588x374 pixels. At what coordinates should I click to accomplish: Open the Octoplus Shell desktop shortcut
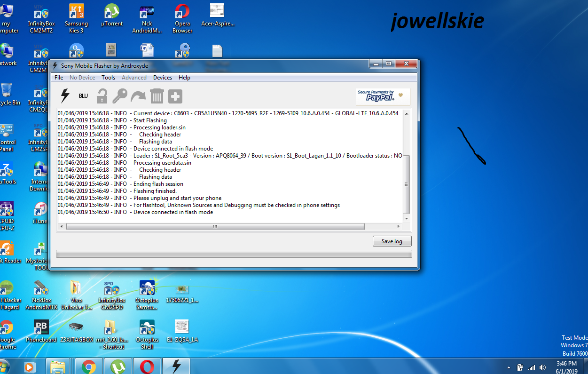(147, 334)
